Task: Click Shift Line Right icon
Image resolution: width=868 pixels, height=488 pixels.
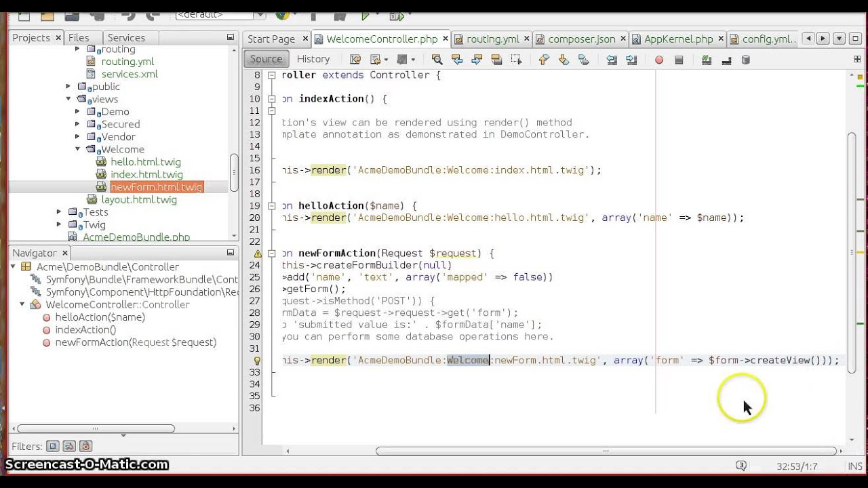Action: [631, 60]
